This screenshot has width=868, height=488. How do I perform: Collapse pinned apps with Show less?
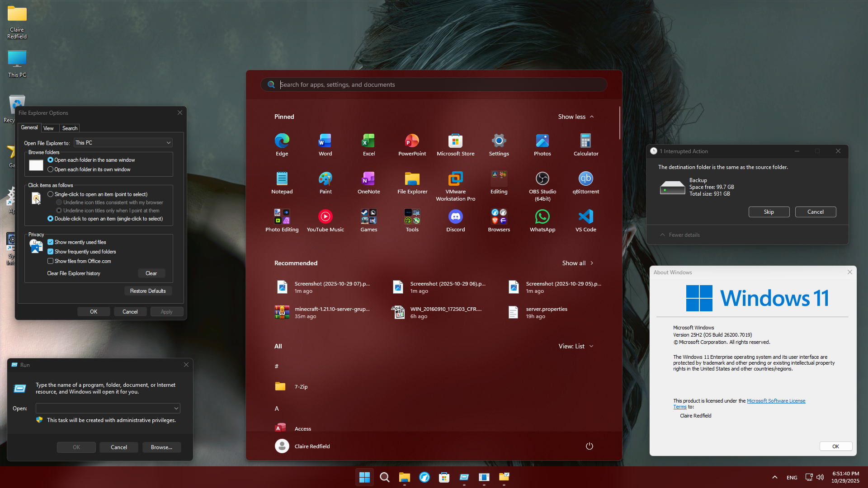coord(576,117)
